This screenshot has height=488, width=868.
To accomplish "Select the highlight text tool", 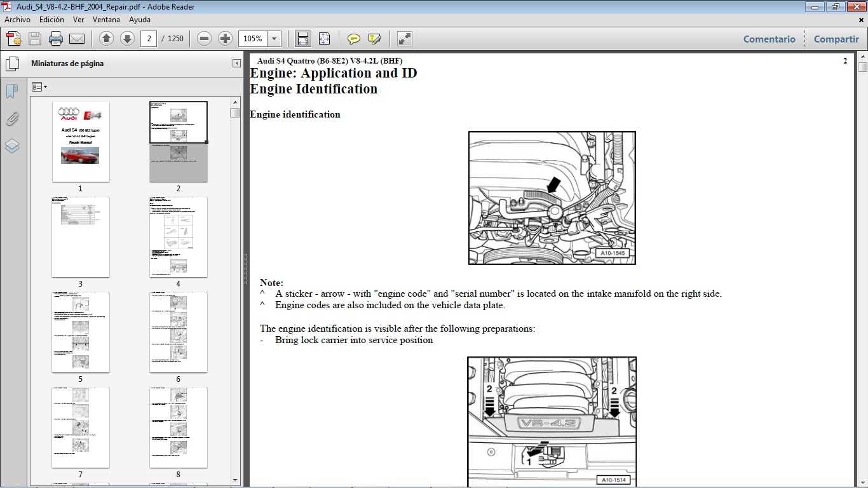I will 375,39.
